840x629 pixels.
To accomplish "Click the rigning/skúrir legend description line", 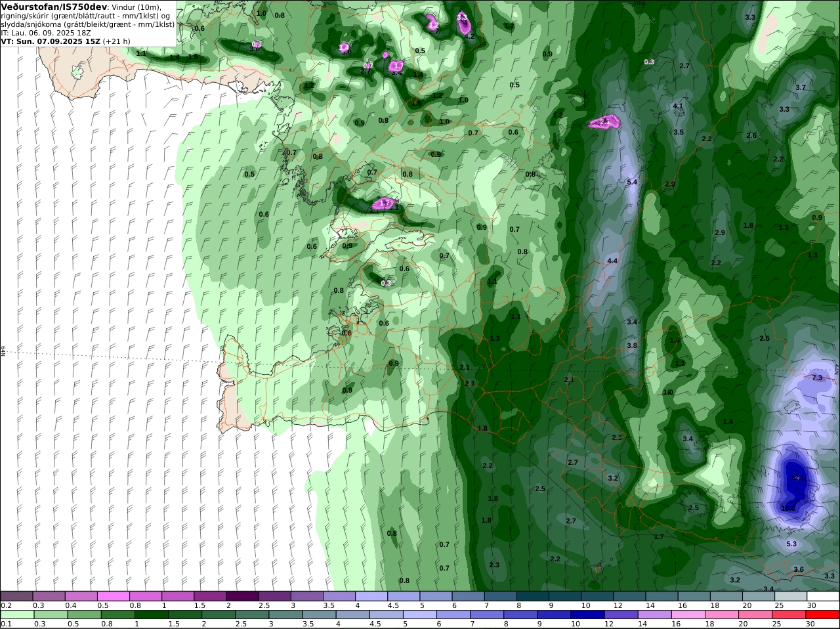I will pos(85,16).
